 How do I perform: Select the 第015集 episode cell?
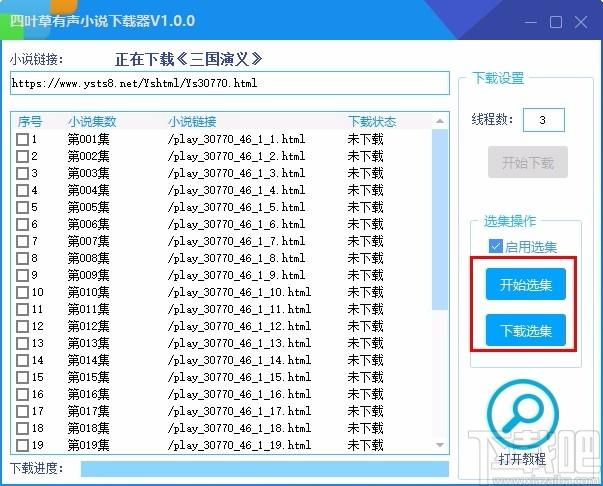tap(88, 377)
